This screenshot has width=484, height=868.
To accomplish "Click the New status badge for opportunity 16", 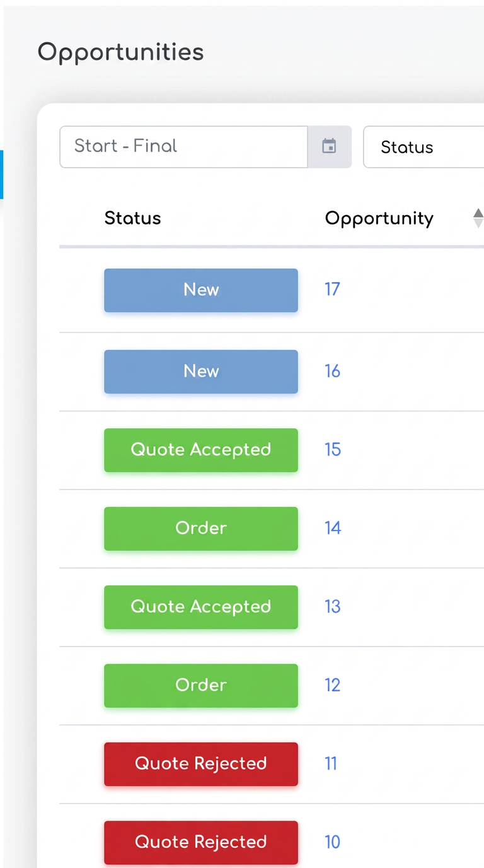I will tap(201, 372).
